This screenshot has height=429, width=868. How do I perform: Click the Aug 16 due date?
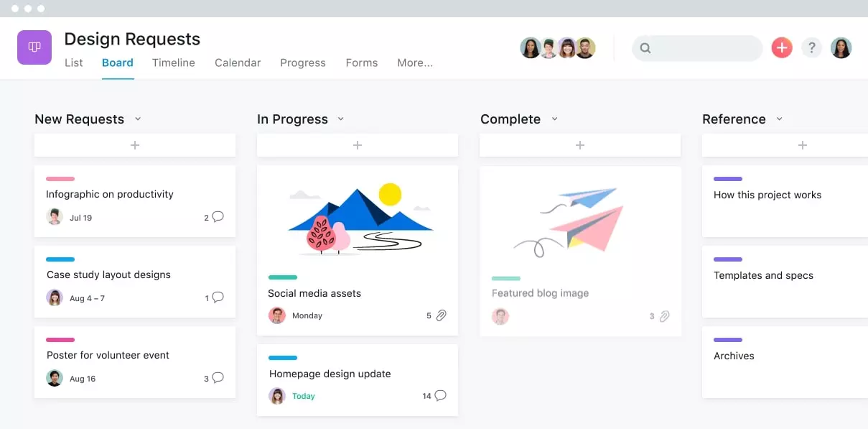point(83,379)
